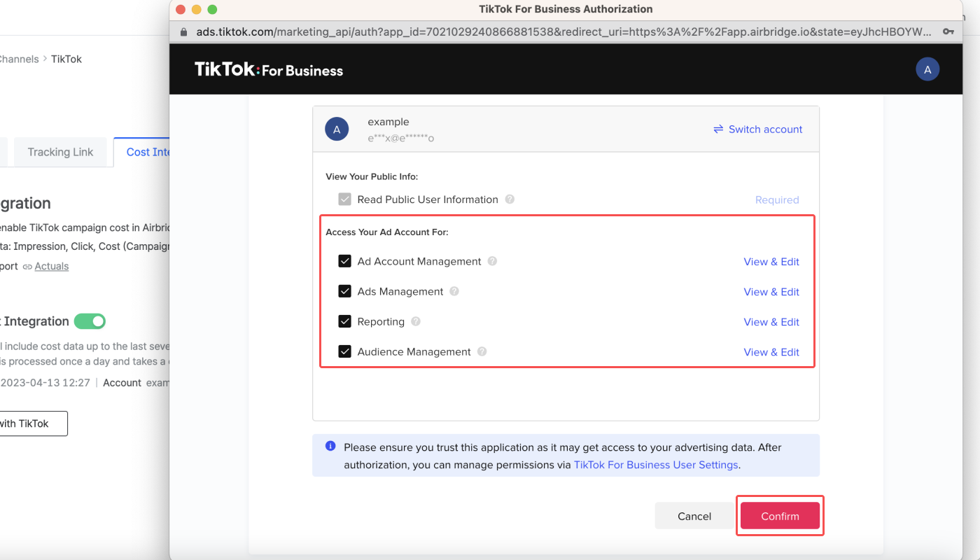Click the Required label text
Image resolution: width=980 pixels, height=560 pixels.
(x=777, y=199)
